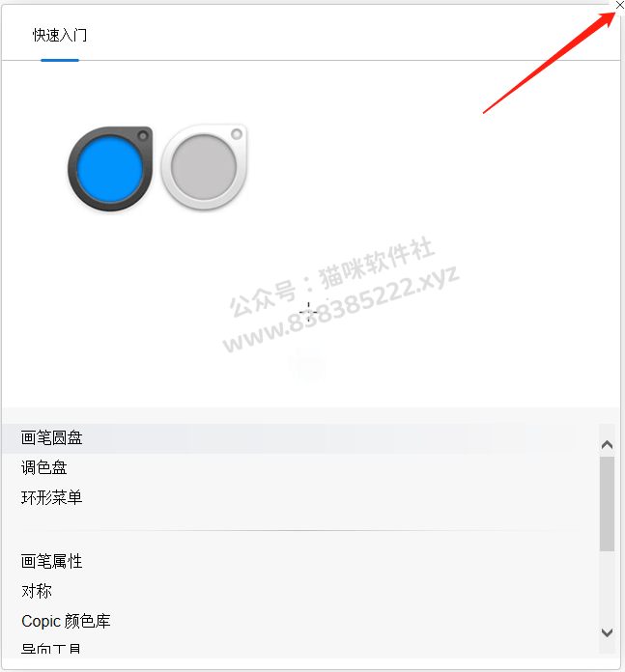Viewport: 625px width, 672px height.
Task: Click the crosshair marker in the preview area
Action: 309,312
